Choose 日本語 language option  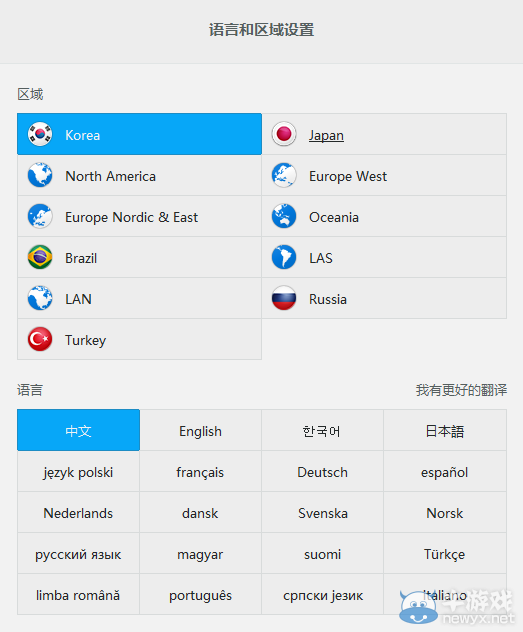coord(445,430)
